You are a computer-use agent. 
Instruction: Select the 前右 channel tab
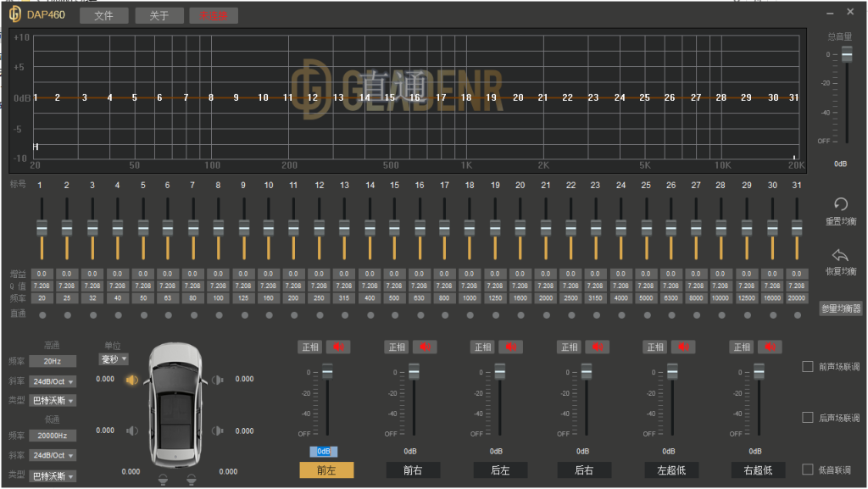[413, 470]
